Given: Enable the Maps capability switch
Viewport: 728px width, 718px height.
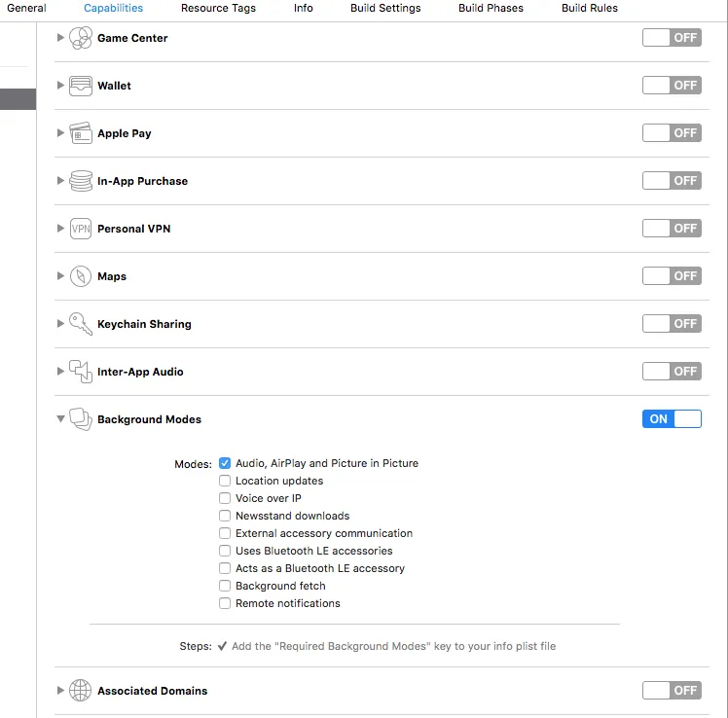Looking at the screenshot, I should [672, 276].
